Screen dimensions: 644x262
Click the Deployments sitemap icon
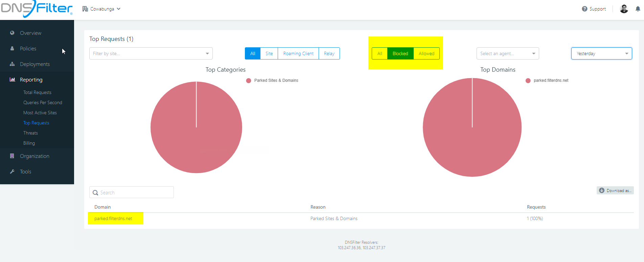coord(12,64)
